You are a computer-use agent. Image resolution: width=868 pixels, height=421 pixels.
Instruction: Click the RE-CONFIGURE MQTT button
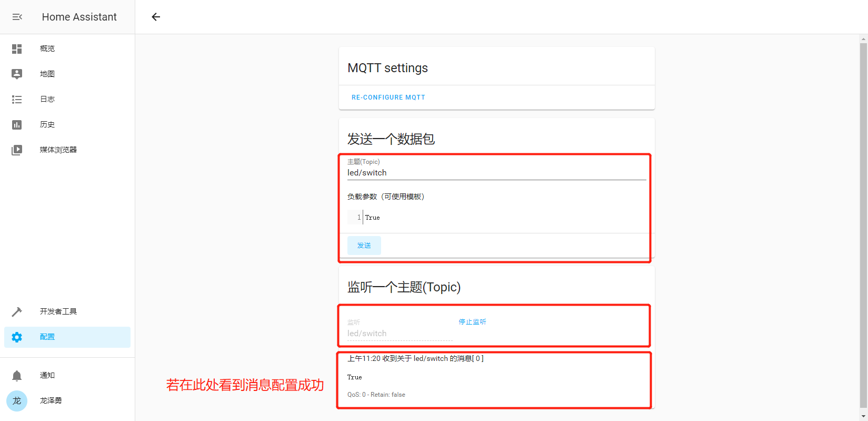[x=388, y=97]
